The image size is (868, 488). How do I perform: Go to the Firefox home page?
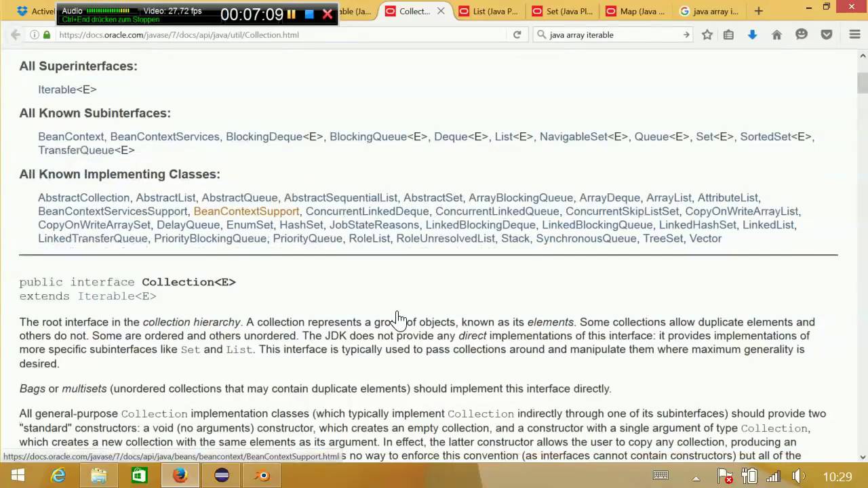pos(777,35)
